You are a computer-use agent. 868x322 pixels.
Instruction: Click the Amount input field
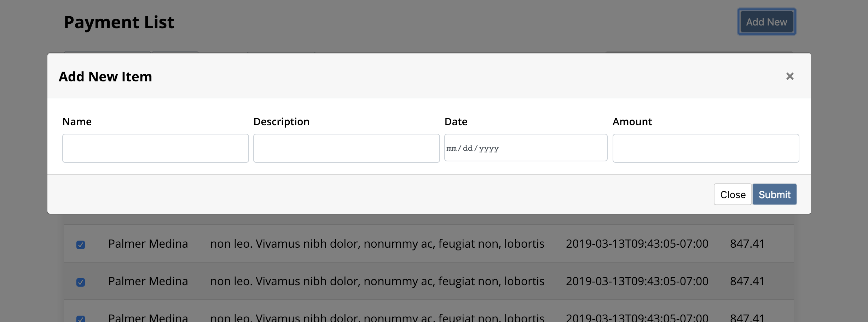pos(705,148)
